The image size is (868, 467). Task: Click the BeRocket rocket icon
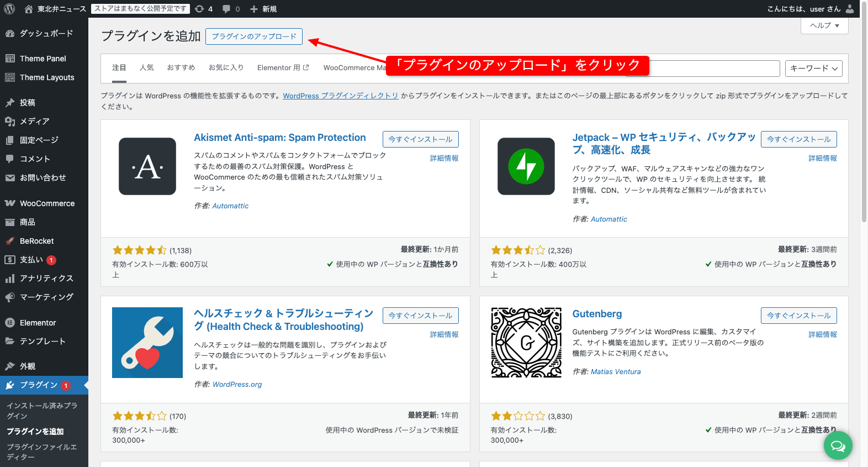(x=10, y=241)
